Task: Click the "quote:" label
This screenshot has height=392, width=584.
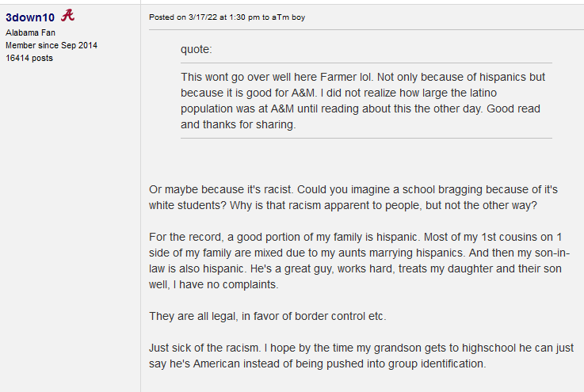Action: click(197, 49)
